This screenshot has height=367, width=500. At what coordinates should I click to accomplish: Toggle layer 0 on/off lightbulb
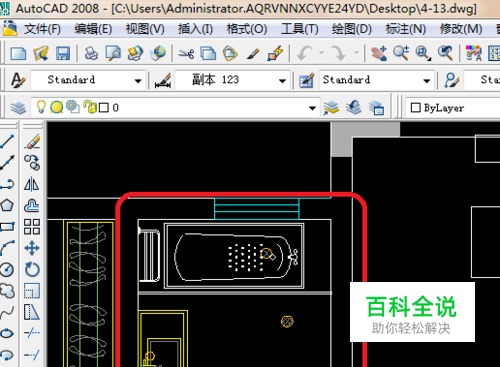point(41,107)
